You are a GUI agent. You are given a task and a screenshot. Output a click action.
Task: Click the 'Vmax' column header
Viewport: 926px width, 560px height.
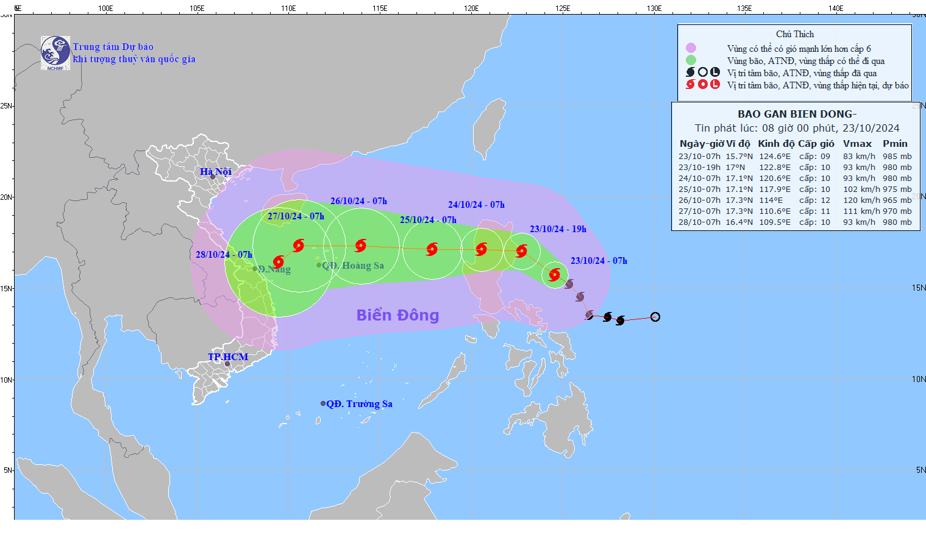(x=857, y=144)
